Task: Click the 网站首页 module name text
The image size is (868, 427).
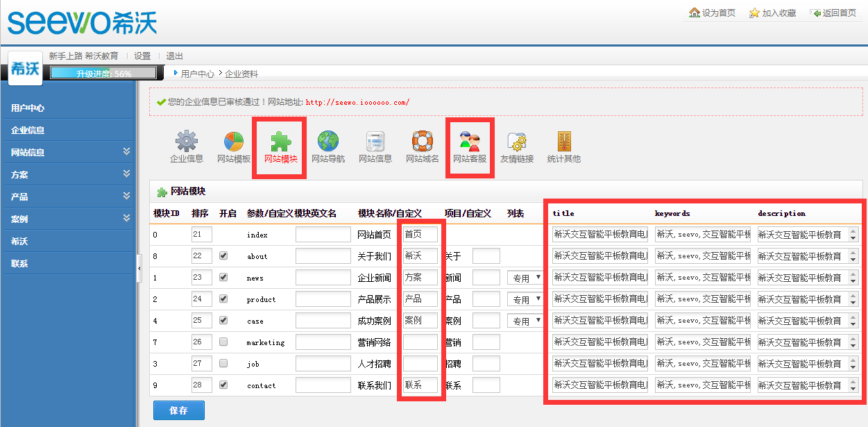Action: (x=374, y=235)
